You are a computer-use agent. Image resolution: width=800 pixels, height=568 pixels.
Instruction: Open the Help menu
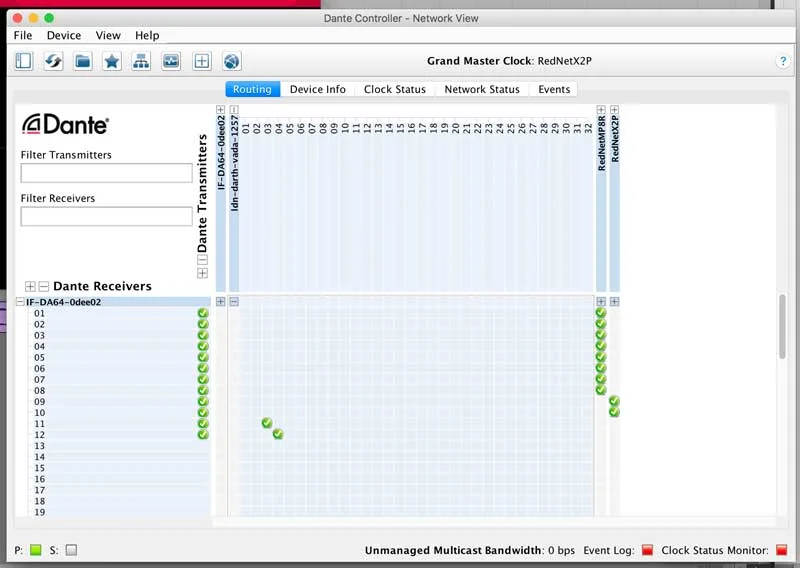pyautogui.click(x=147, y=35)
